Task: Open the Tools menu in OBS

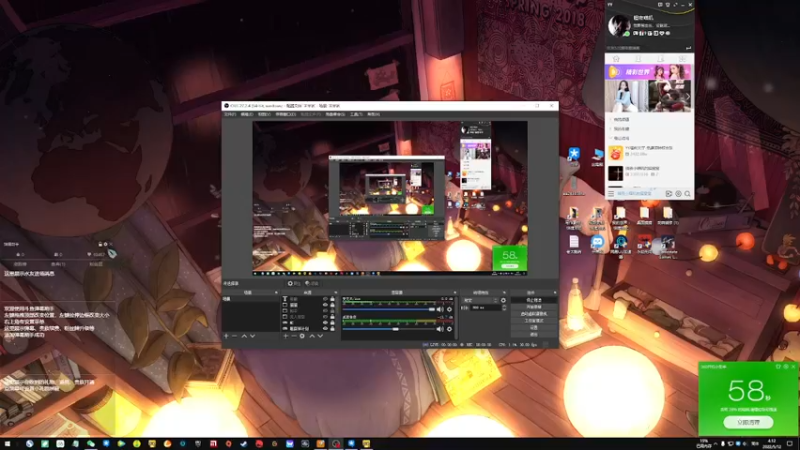Action: (x=356, y=114)
